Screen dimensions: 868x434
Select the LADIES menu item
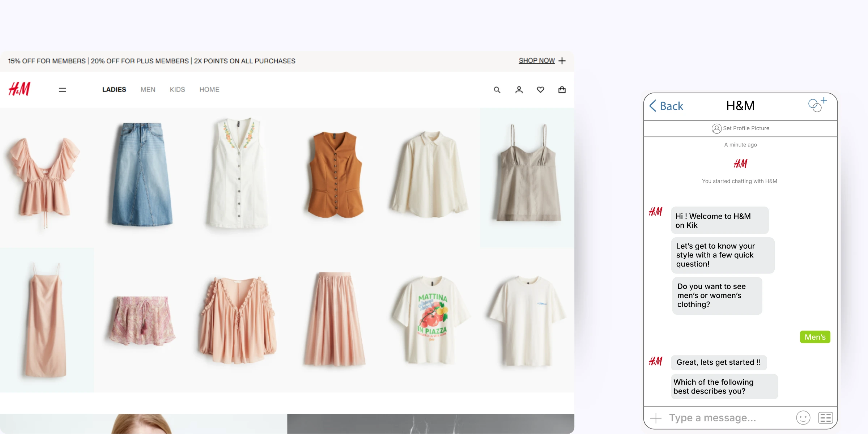[x=114, y=89]
